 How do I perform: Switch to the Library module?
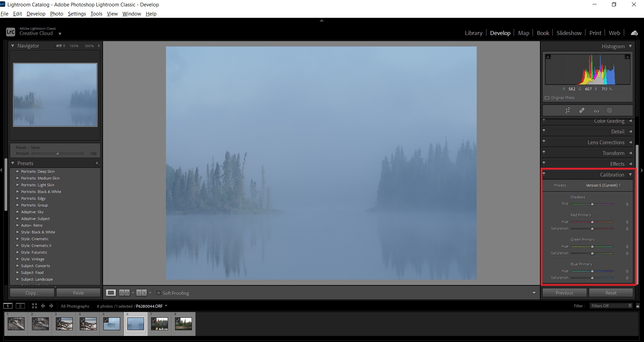(x=473, y=33)
